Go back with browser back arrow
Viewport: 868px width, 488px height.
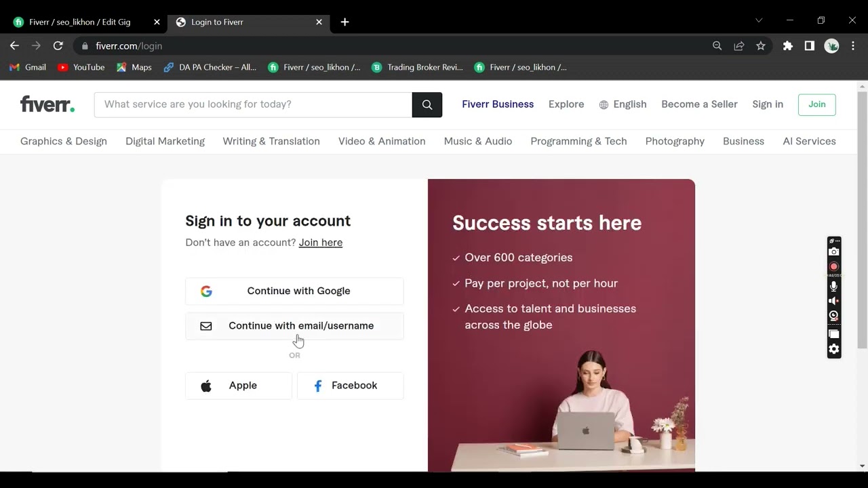[14, 45]
